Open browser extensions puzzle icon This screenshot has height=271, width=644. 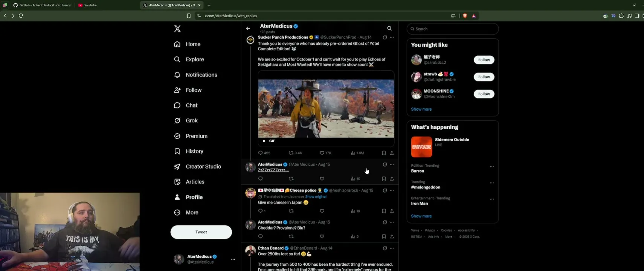(621, 16)
